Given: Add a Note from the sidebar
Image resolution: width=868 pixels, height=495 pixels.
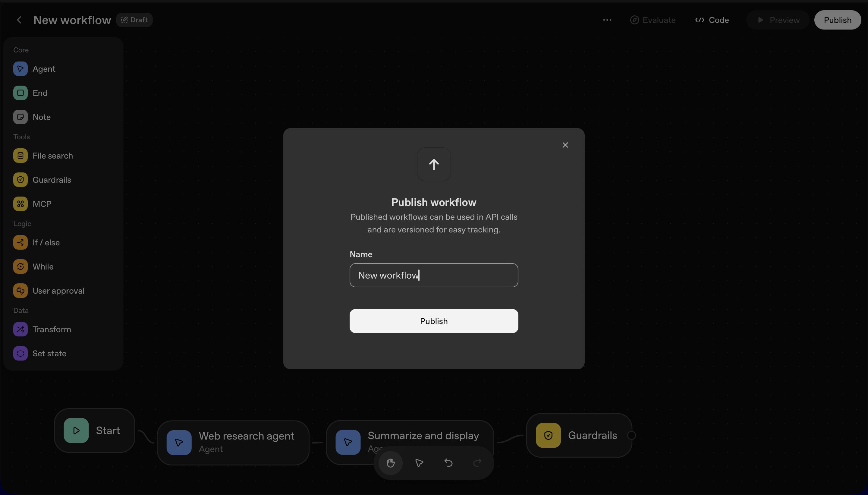Looking at the screenshot, I should pyautogui.click(x=20, y=117).
